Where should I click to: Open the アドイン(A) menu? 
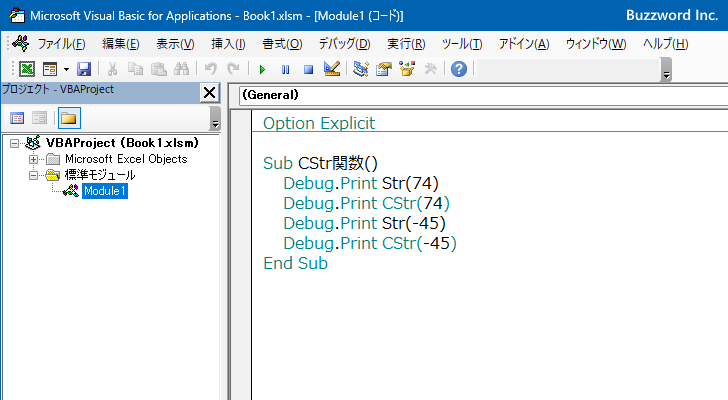click(524, 44)
